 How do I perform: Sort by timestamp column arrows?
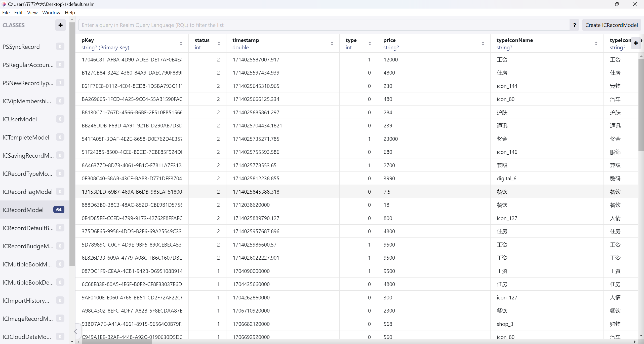point(332,44)
